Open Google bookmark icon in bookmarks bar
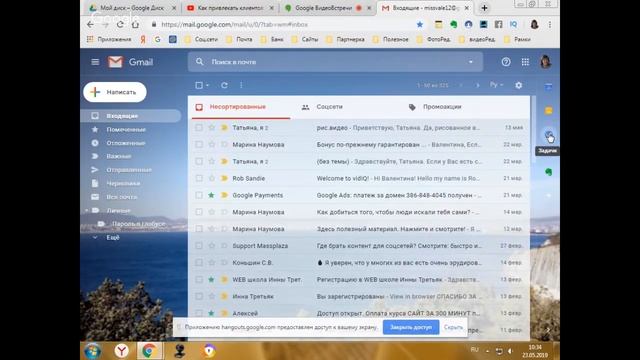 tap(158, 40)
